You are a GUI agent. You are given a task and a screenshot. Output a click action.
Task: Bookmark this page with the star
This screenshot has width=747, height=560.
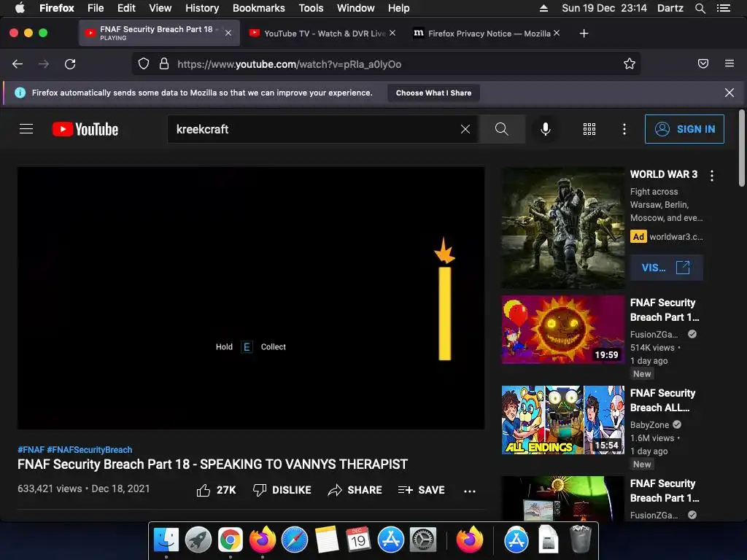click(630, 64)
